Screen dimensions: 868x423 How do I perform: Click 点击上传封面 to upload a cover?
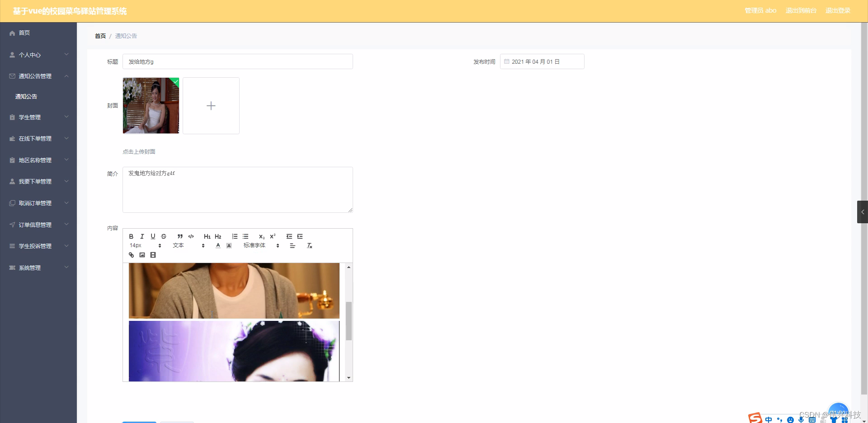(138, 151)
